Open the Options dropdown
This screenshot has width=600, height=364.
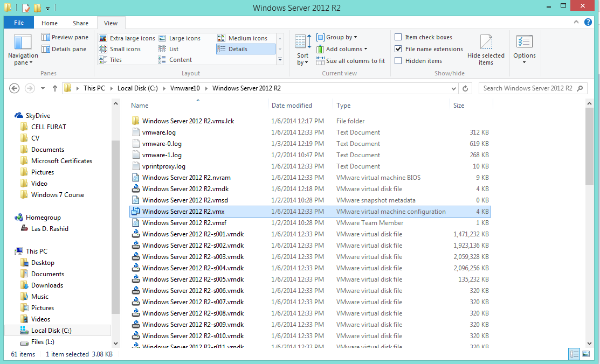click(524, 50)
